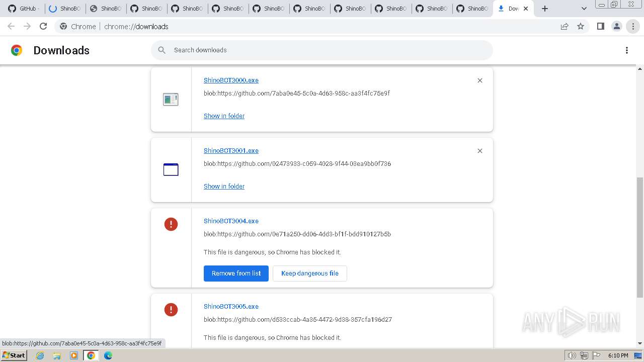Toggle the side panel icon

point(600,27)
